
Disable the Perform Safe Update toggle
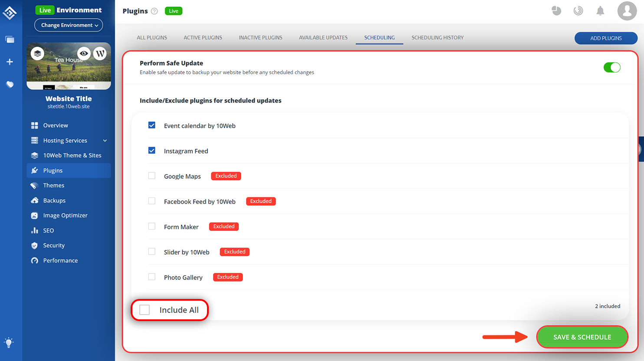tap(612, 68)
